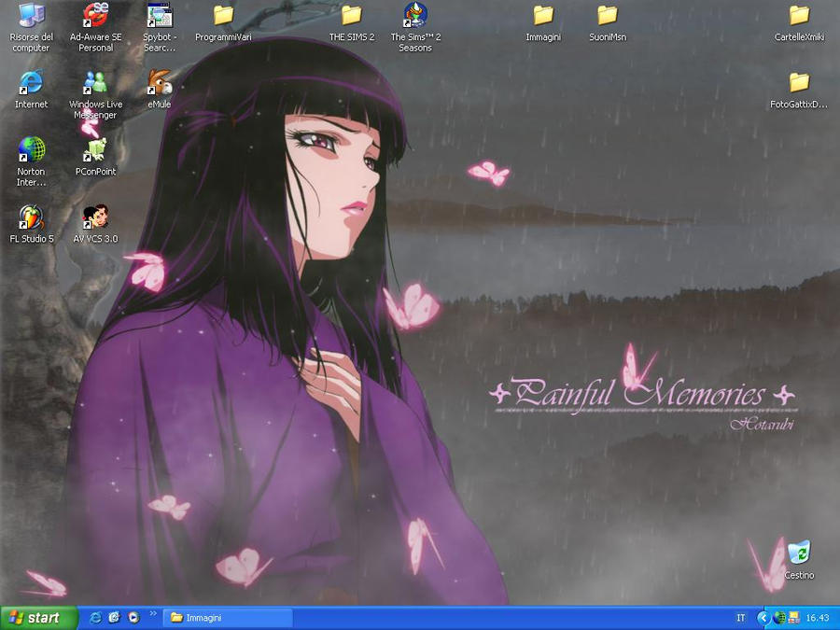840x630 pixels.
Task: Open Risorse del computer desktop icon
Action: click(31, 27)
